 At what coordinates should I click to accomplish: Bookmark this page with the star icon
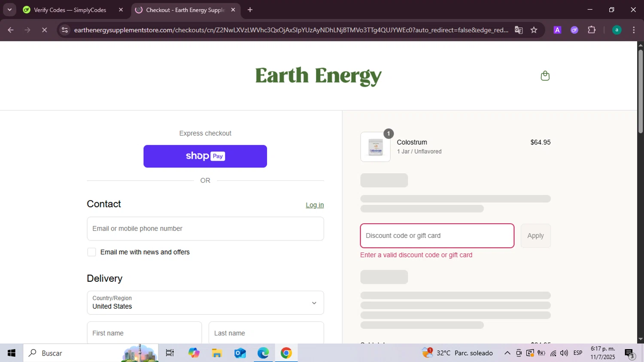tap(534, 30)
